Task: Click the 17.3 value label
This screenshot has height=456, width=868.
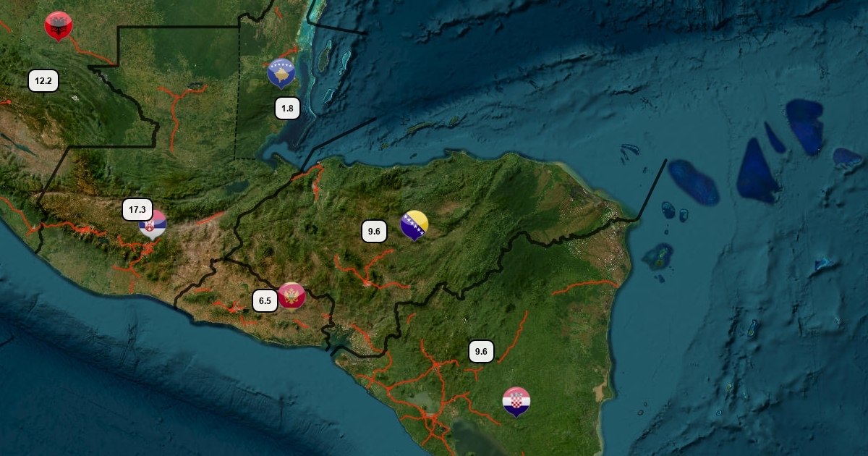Action: coord(137,210)
